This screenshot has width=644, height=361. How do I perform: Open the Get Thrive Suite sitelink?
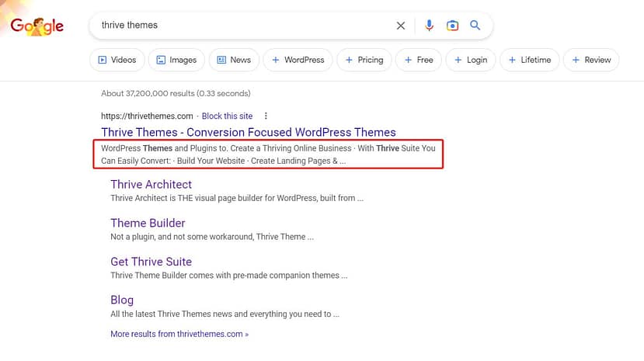(x=151, y=262)
